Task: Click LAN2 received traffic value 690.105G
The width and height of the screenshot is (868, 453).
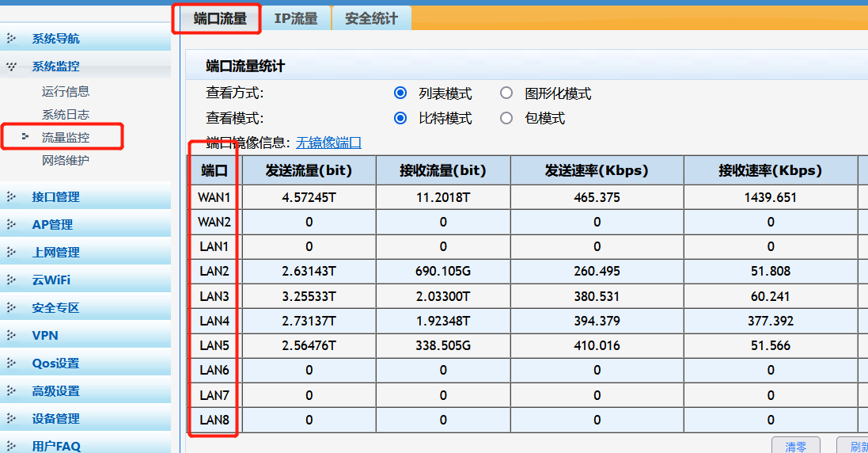Action: click(x=443, y=272)
